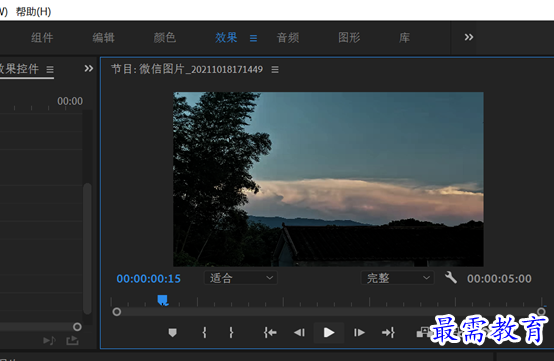
Task: Click the 00:00:00:15 playhead timecode
Action: click(x=148, y=279)
